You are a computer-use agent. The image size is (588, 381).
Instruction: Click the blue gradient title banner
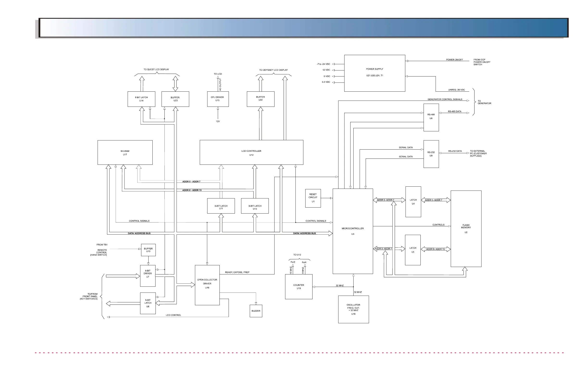tap(303, 28)
